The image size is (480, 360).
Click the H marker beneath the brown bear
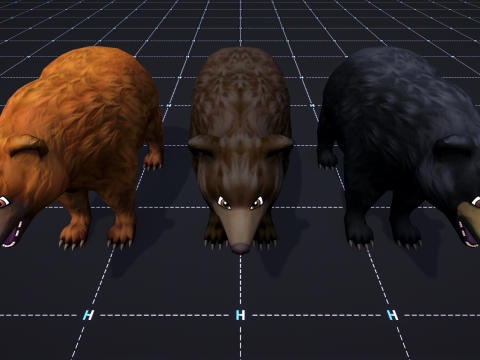coord(240,315)
